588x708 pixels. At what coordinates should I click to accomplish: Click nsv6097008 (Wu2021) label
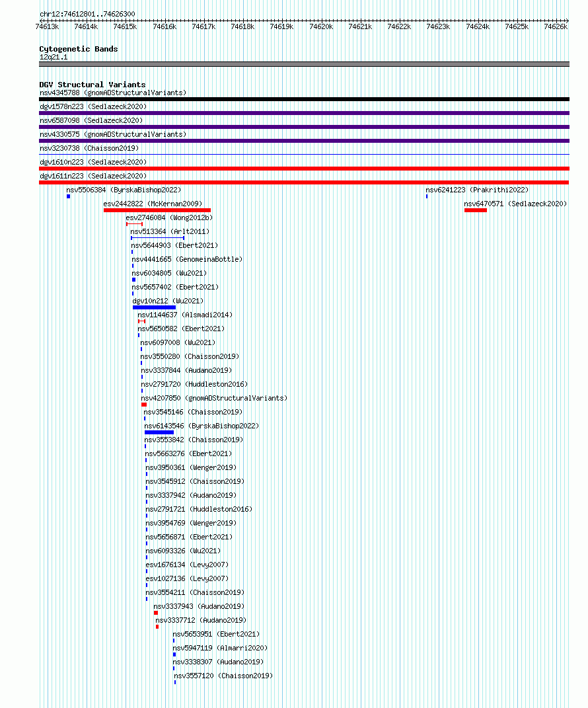(x=178, y=342)
